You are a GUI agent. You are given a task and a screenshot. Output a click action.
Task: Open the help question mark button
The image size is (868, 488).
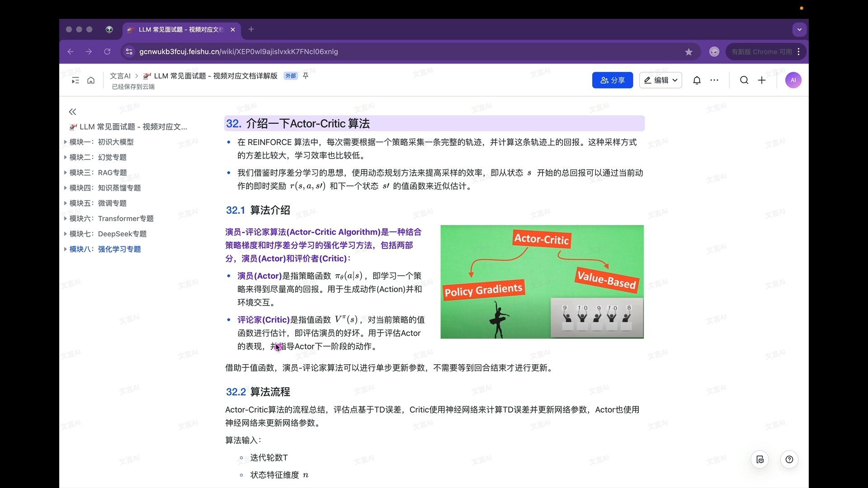[789, 460]
